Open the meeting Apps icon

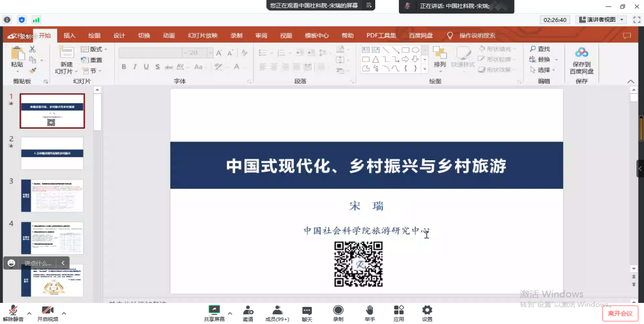398,310
